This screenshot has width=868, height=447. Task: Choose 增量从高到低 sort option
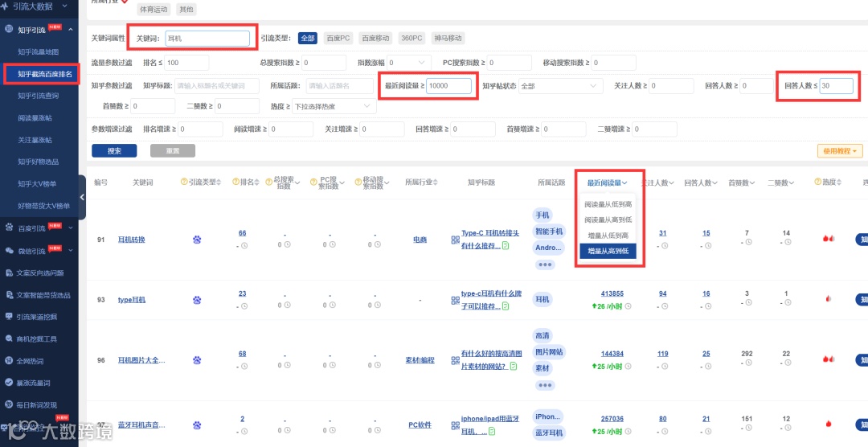(608, 252)
